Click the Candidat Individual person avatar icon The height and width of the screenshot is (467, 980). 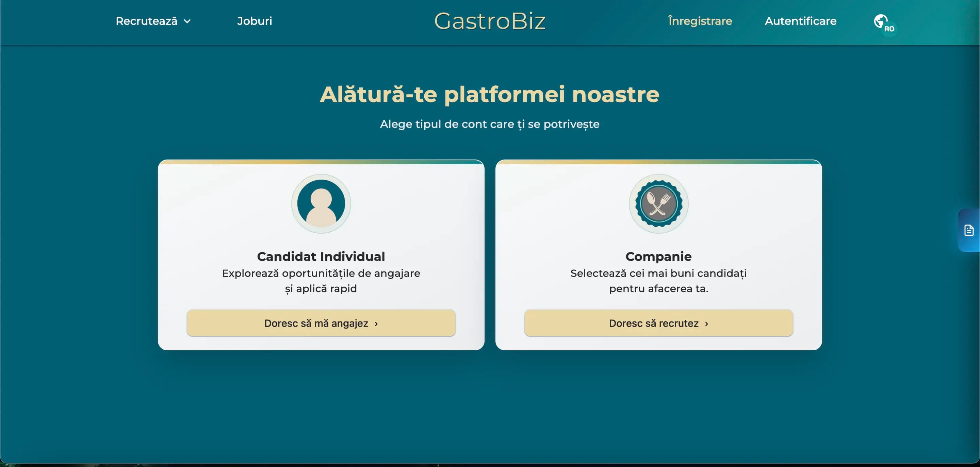[x=321, y=204]
